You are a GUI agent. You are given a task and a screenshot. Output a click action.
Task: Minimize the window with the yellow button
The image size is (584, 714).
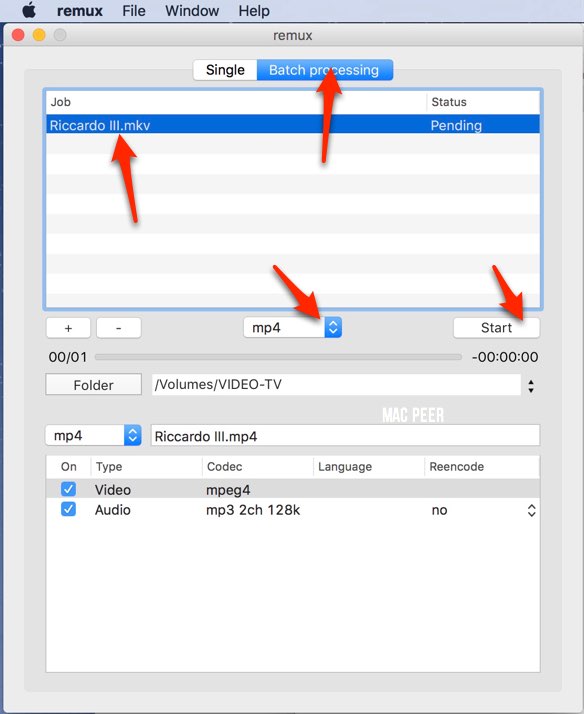(x=39, y=35)
